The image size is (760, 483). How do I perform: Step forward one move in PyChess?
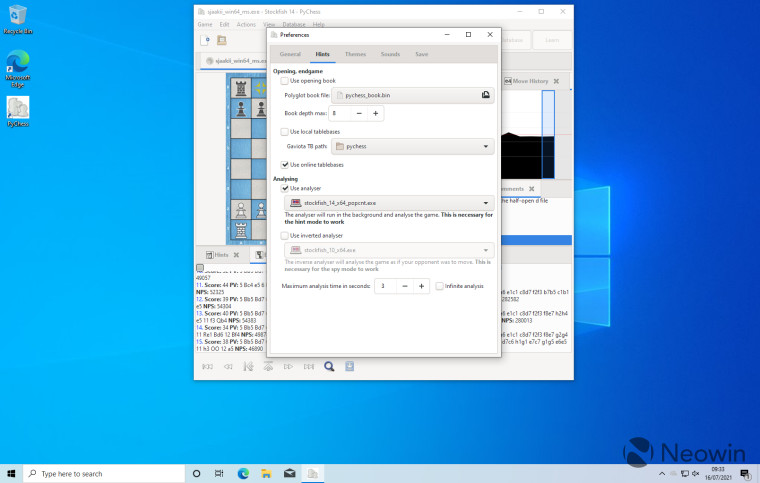pos(288,367)
